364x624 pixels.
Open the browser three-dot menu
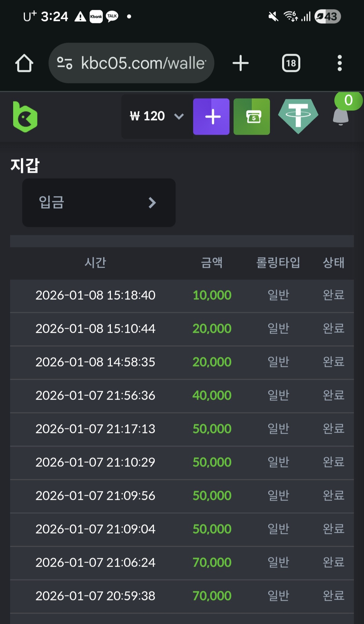coord(339,63)
